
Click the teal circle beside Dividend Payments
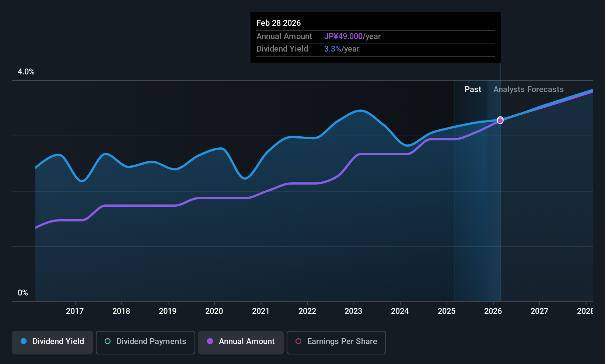click(108, 342)
